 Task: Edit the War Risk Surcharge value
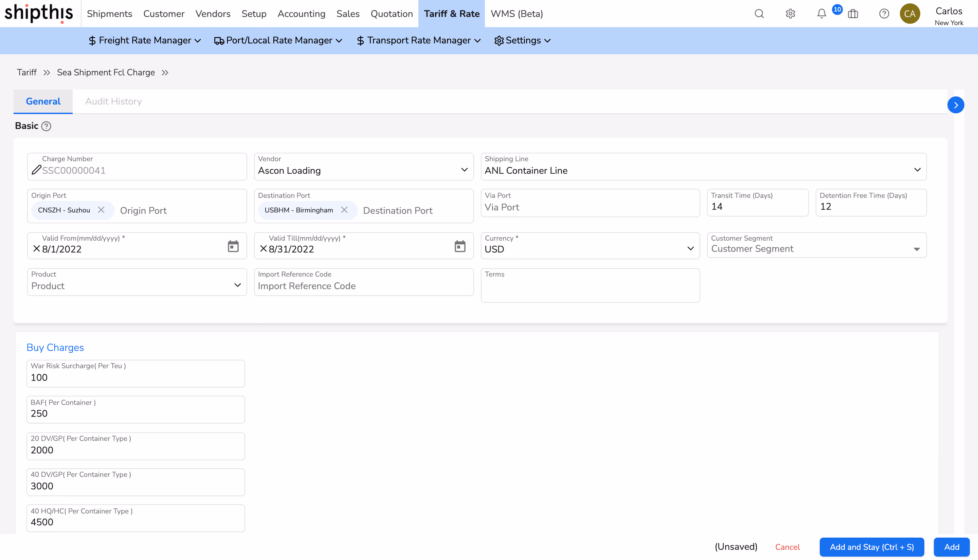pos(135,373)
